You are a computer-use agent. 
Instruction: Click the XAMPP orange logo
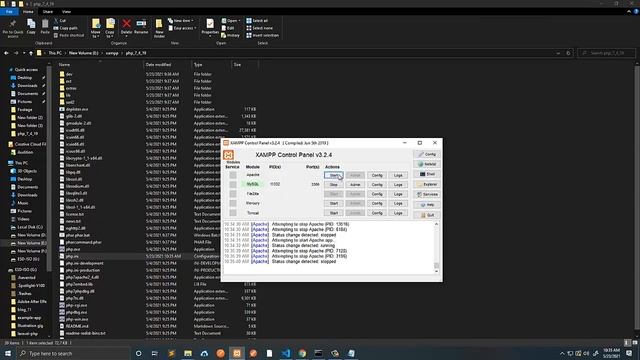(229, 155)
